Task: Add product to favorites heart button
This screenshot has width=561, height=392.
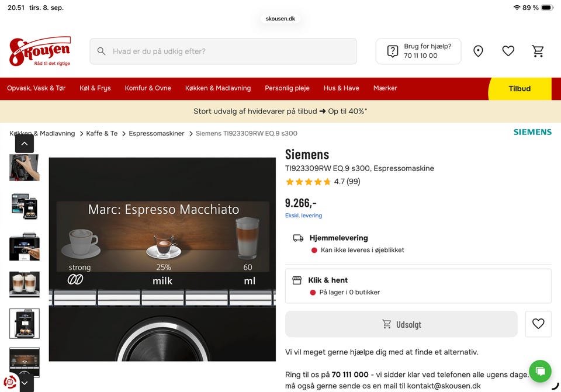Action: pos(538,324)
